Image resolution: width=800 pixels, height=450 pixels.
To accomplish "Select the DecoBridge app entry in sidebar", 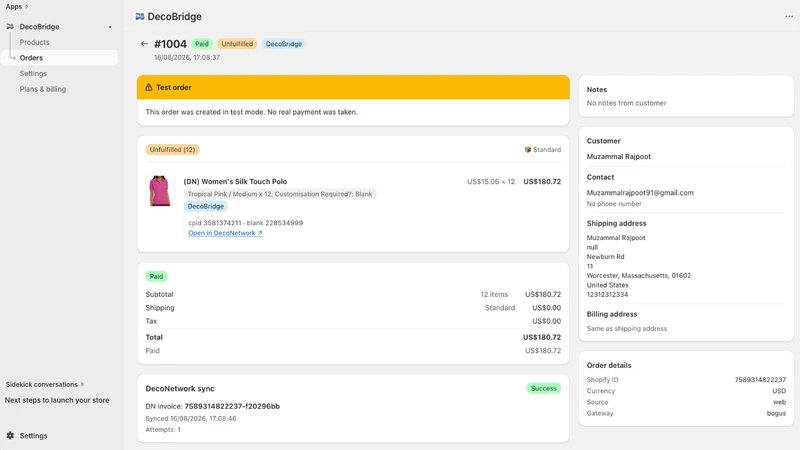I will point(39,27).
